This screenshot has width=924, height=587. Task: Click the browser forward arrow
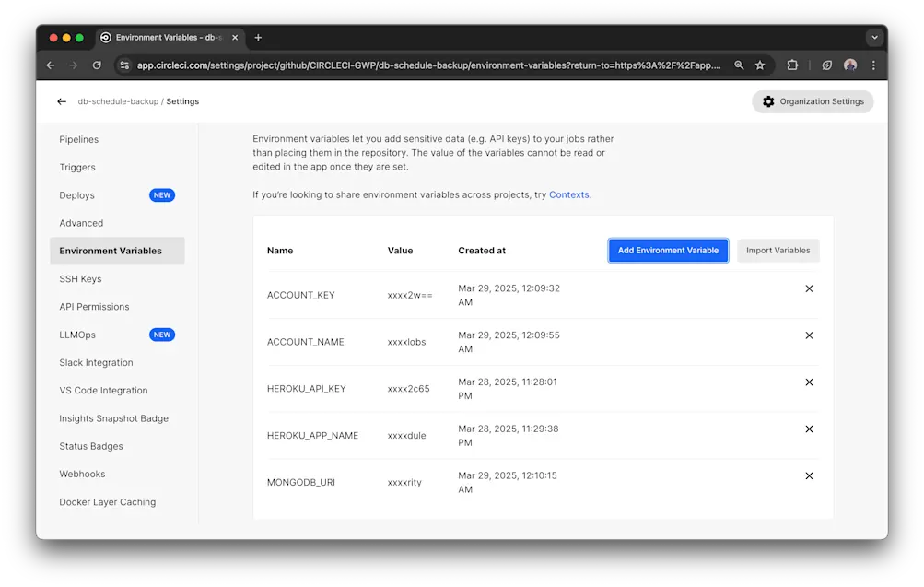pyautogui.click(x=74, y=65)
